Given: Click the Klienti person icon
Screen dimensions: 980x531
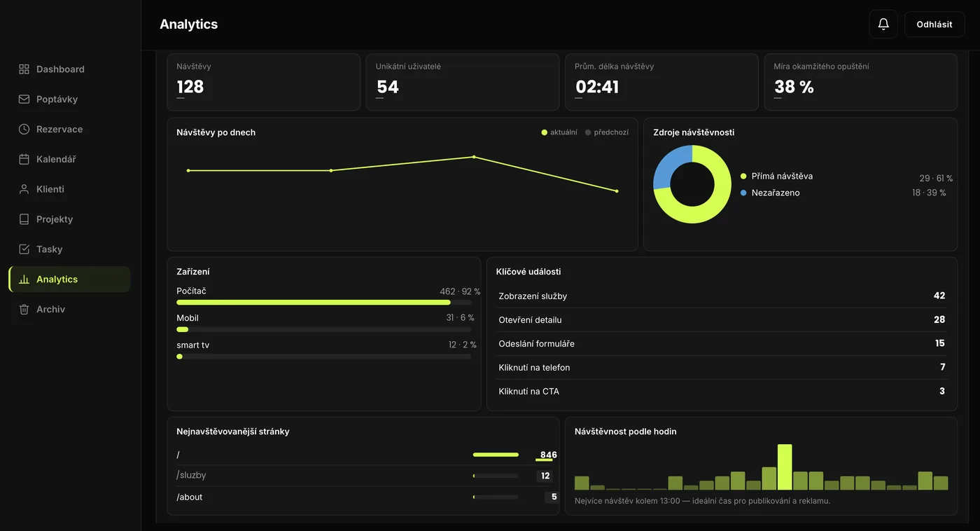Looking at the screenshot, I should tap(24, 189).
